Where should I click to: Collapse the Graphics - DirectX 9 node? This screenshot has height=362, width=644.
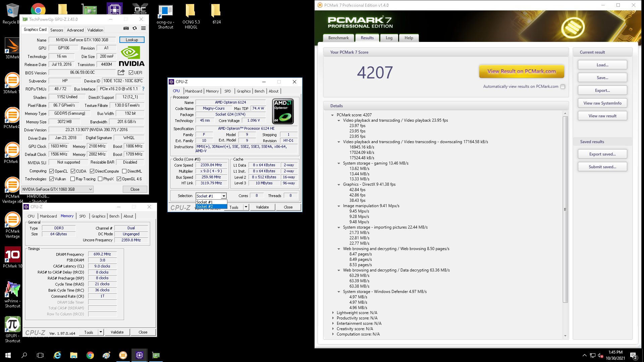tap(339, 184)
